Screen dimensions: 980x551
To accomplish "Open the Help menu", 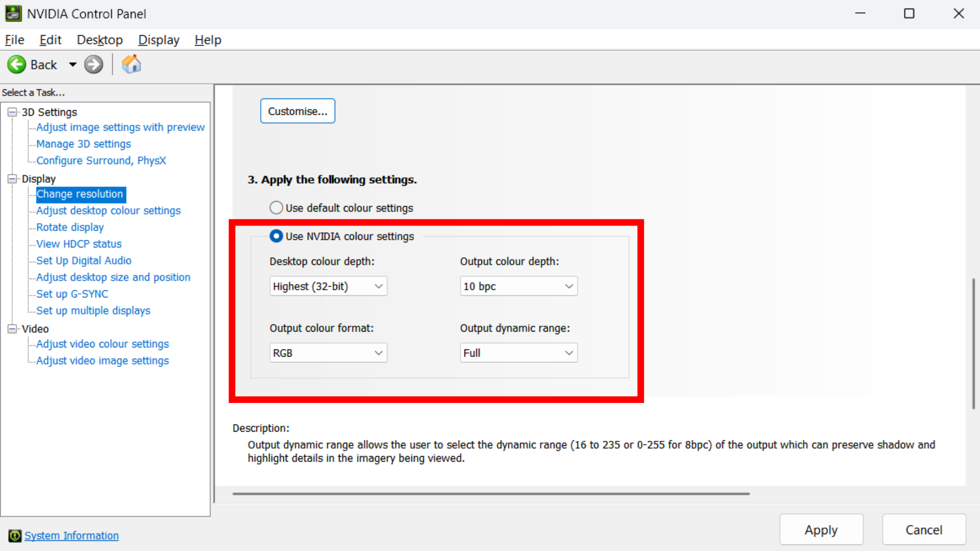I will click(x=208, y=40).
